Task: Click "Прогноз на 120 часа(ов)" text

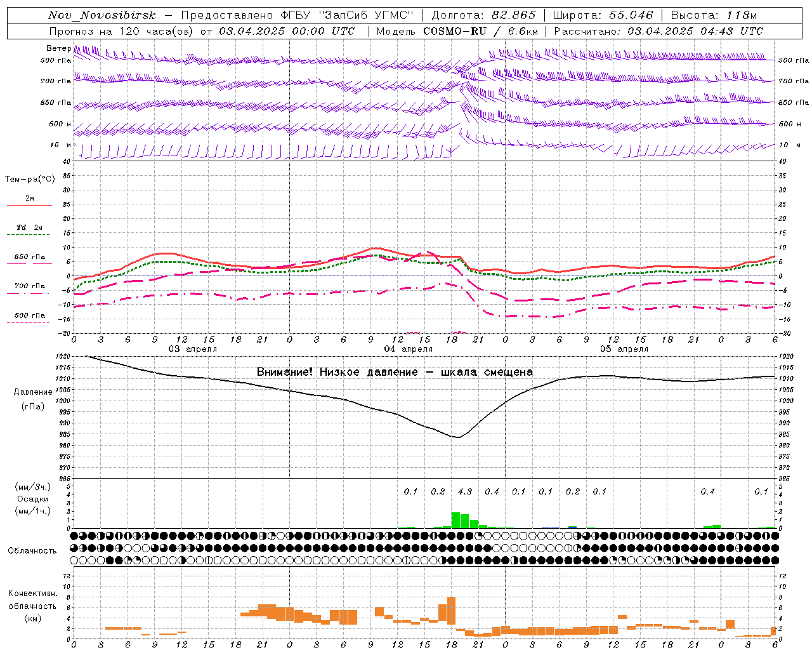Action: click(122, 31)
